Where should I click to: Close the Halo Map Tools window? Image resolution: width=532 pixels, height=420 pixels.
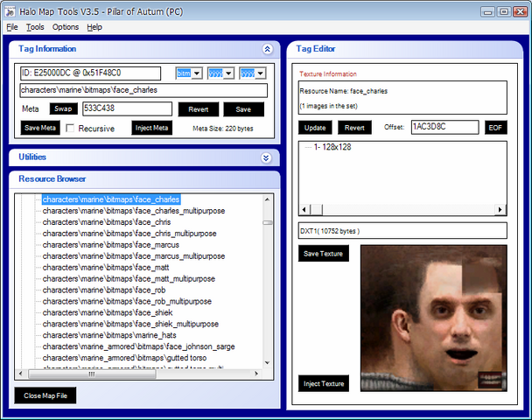coord(520,12)
